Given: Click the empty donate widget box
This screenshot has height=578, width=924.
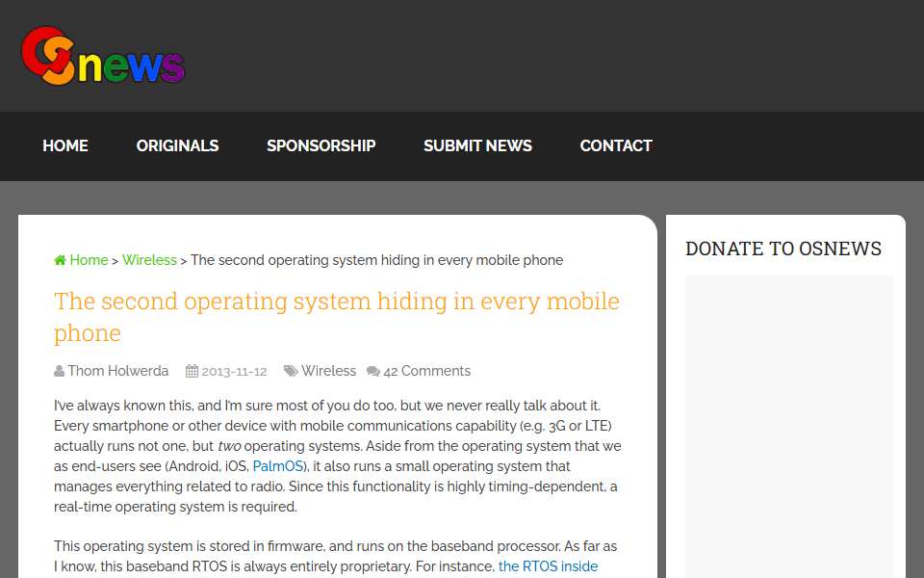Looking at the screenshot, I should pos(789,427).
